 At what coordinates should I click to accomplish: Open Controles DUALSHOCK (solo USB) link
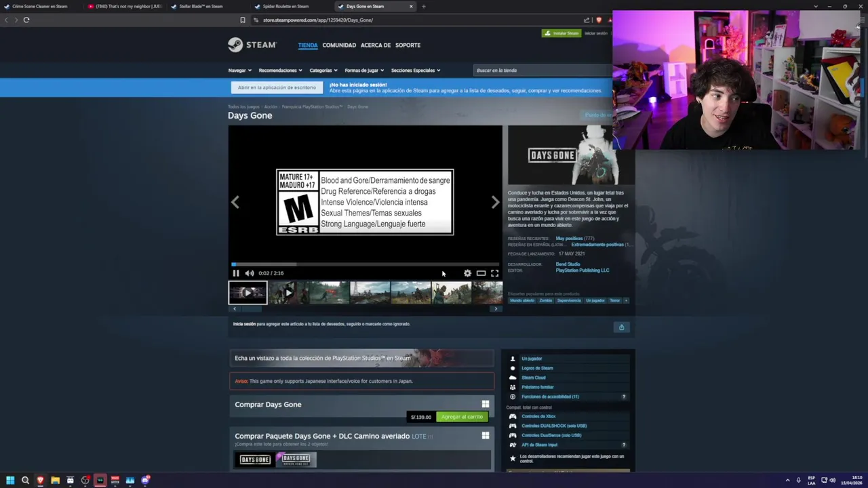tap(554, 426)
